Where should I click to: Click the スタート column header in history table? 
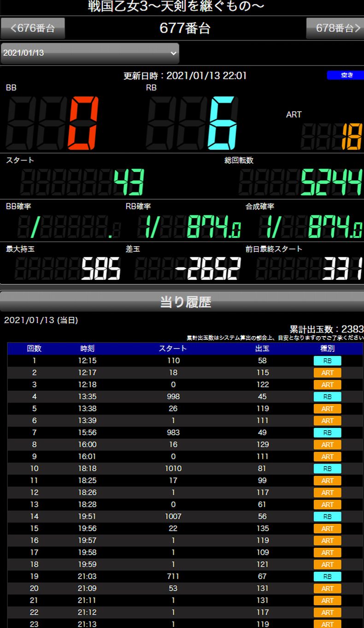point(173,349)
